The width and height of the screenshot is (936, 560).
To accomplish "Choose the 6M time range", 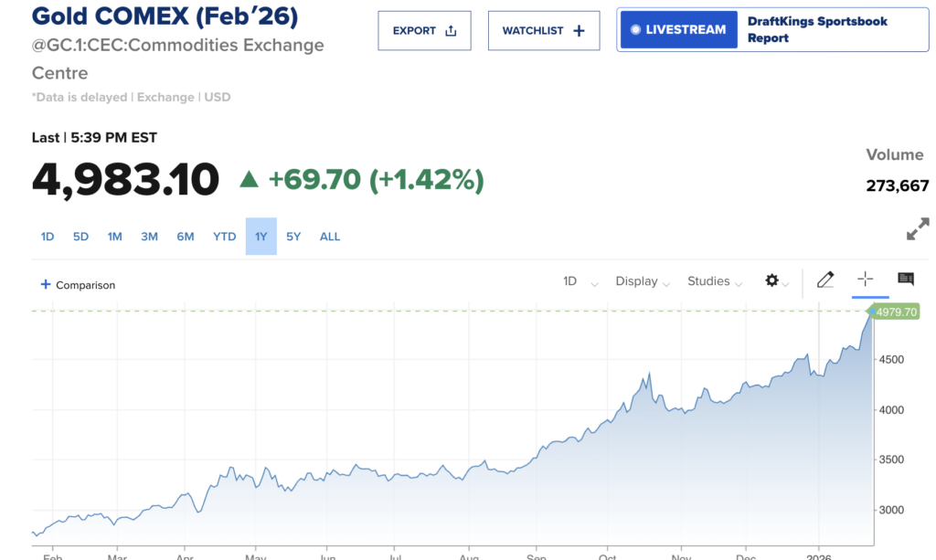I will point(186,237).
